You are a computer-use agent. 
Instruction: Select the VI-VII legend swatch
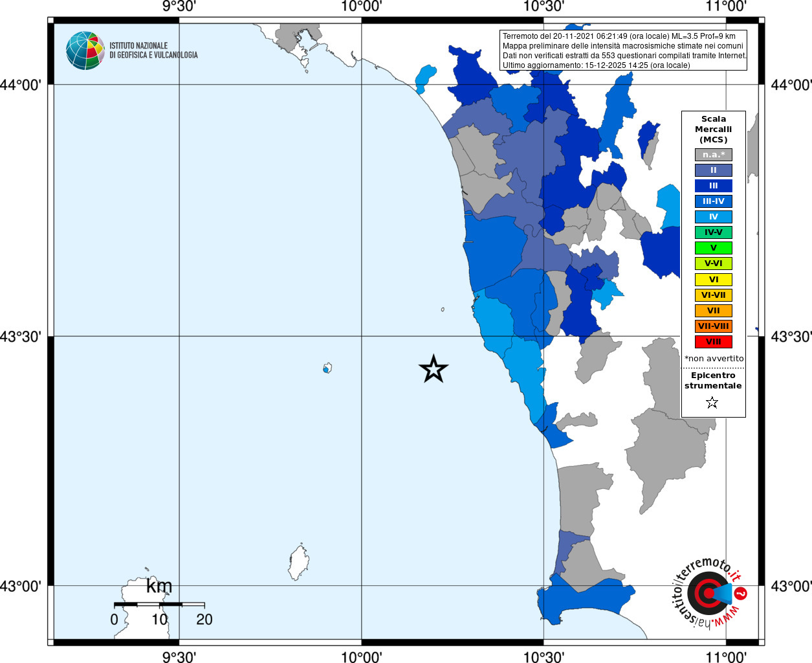pyautogui.click(x=714, y=295)
